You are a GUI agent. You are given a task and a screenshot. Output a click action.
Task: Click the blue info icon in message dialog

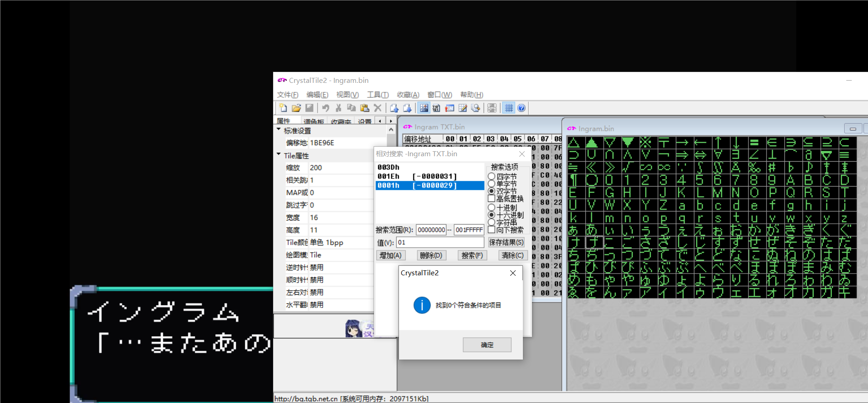[422, 305]
